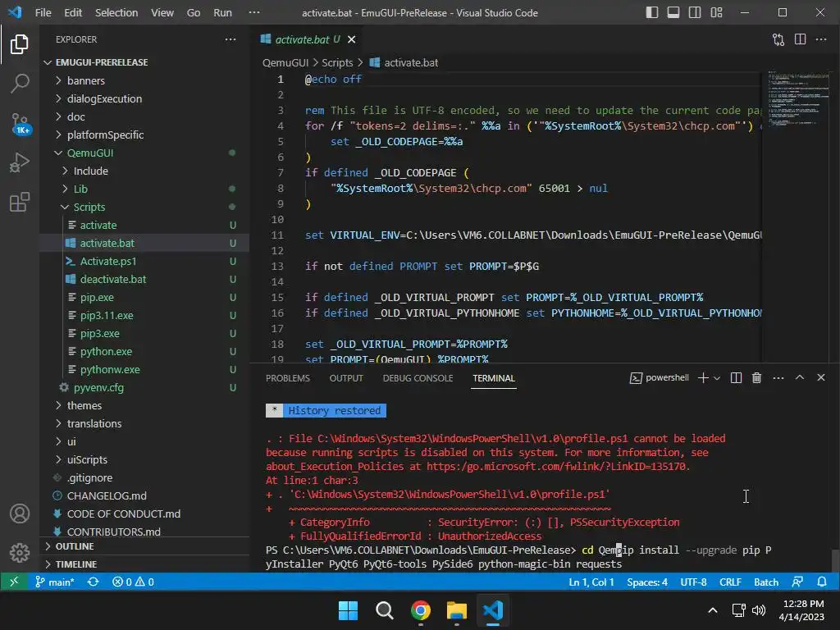Image resolution: width=840 pixels, height=630 pixels.
Task: Open the Accounts menu icon
Action: (x=20, y=514)
